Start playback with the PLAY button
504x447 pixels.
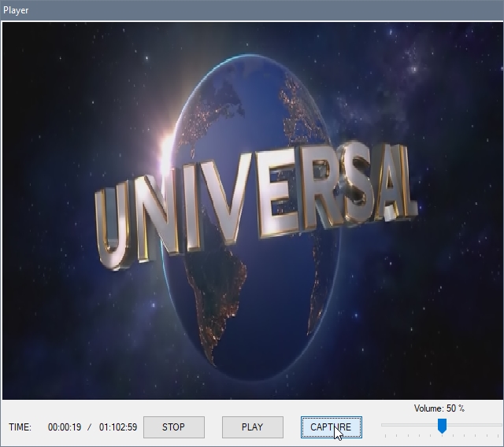pos(253,427)
